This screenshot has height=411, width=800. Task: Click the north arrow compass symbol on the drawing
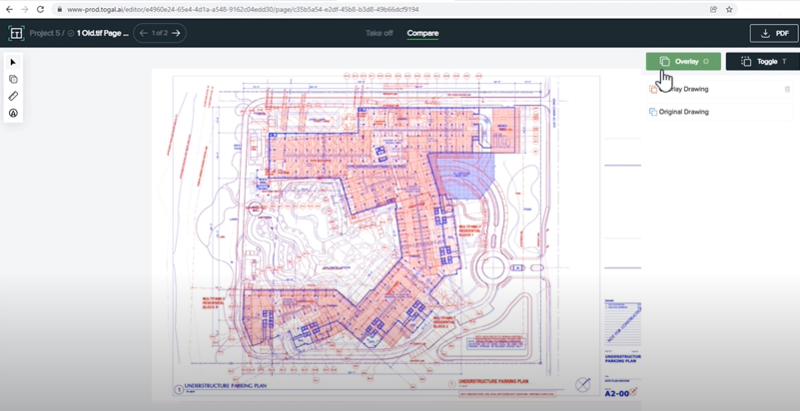coord(583,384)
